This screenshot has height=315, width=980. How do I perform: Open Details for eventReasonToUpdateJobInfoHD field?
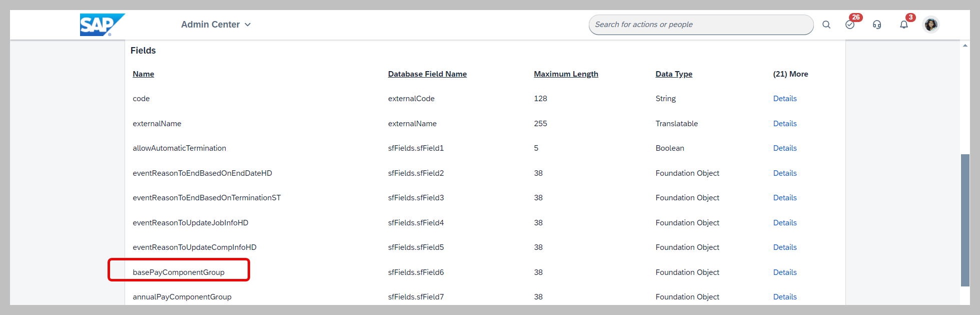click(785, 223)
